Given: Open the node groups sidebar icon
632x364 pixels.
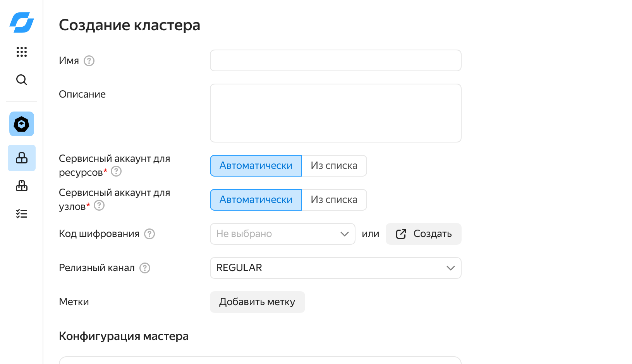Looking at the screenshot, I should point(22,186).
